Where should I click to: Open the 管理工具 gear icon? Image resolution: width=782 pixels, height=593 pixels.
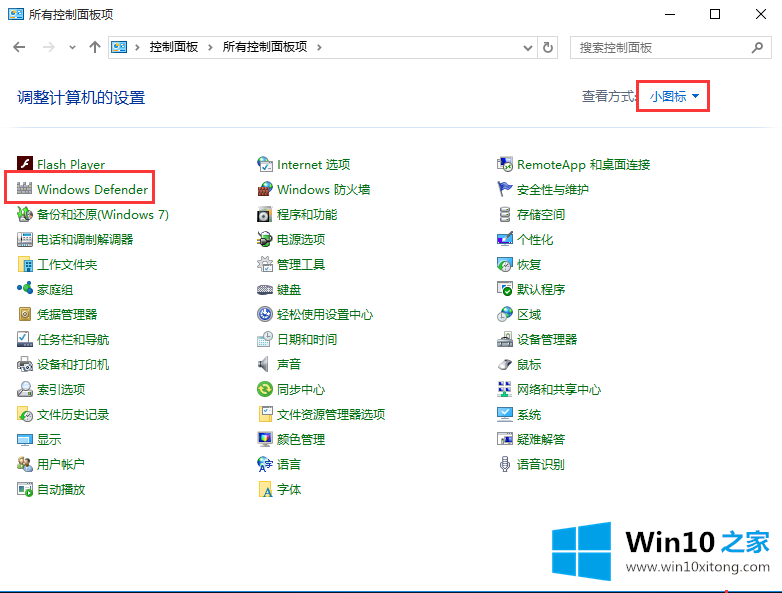coord(264,264)
